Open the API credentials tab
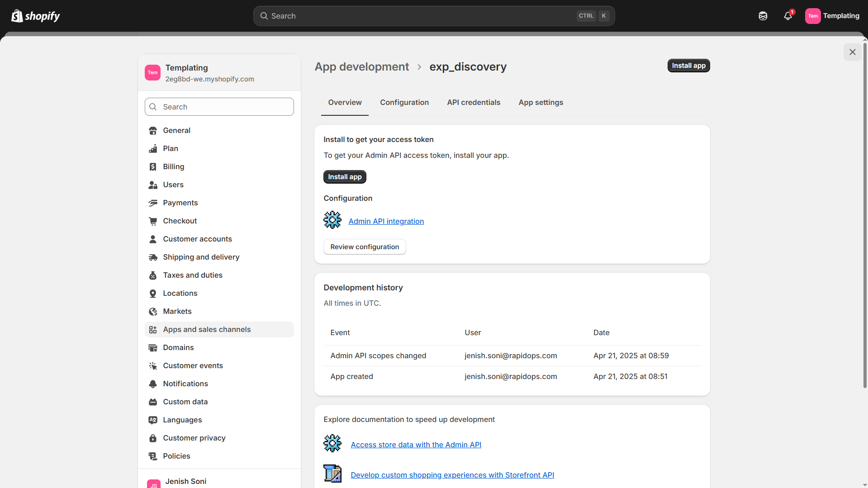 pyautogui.click(x=474, y=103)
